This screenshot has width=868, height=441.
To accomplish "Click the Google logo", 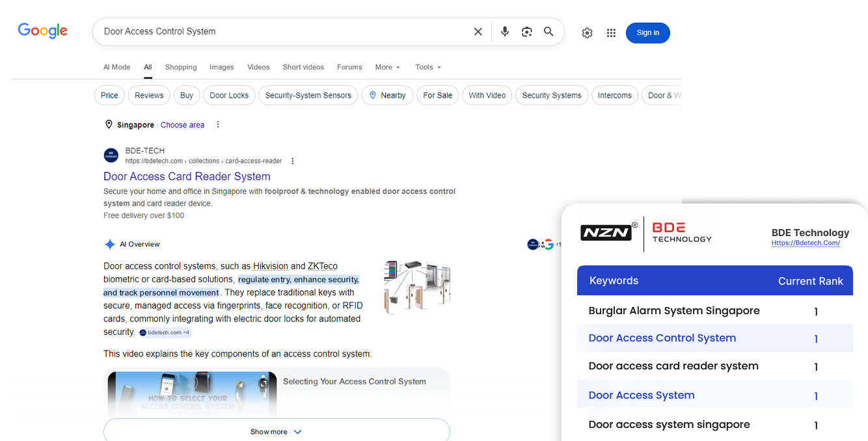I will [43, 31].
